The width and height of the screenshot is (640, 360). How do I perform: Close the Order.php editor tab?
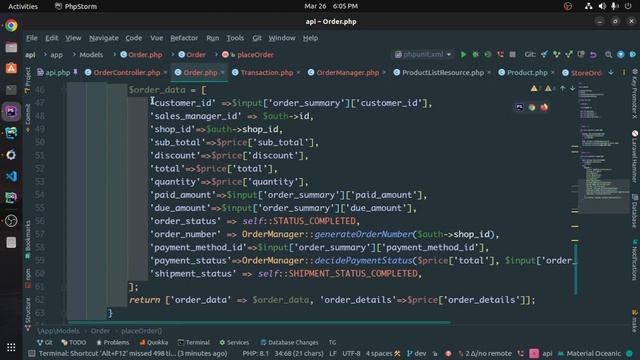pyautogui.click(x=222, y=73)
